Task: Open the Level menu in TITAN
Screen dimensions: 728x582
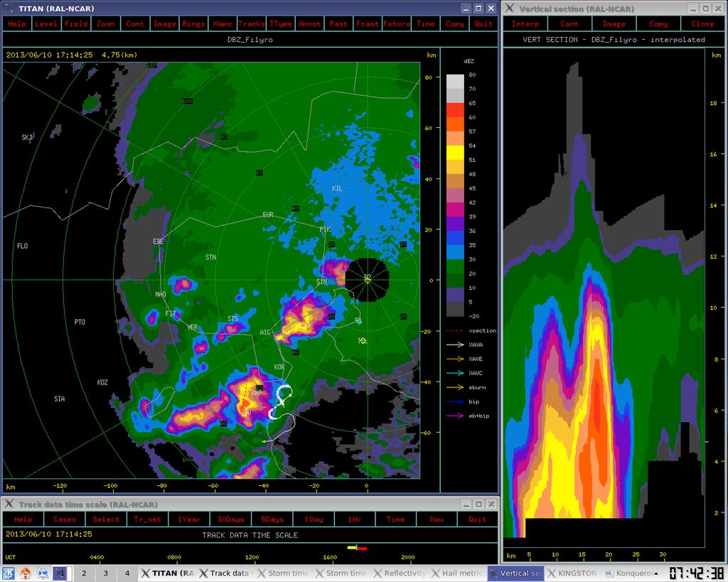Action: point(46,23)
